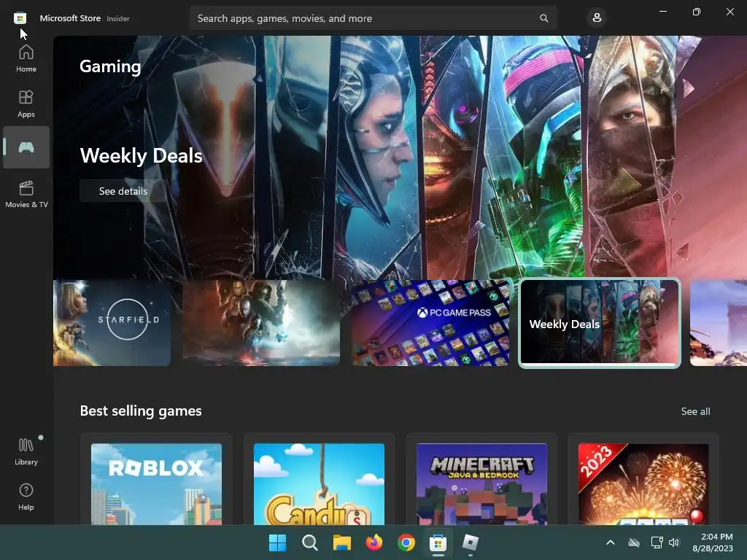Open the Candy Crush game card
This screenshot has height=560, width=747.
[320, 480]
